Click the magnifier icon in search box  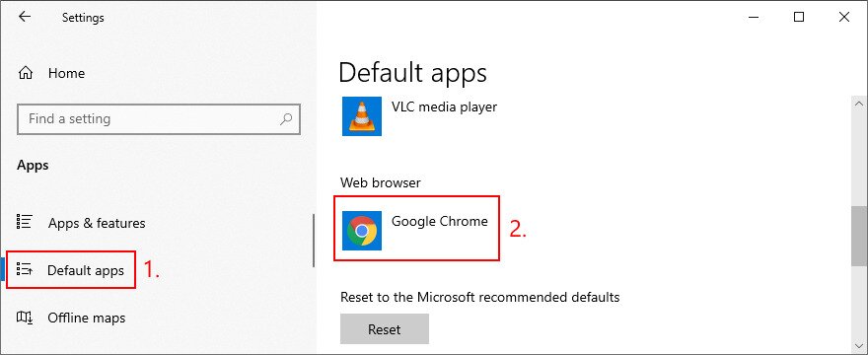[286, 118]
